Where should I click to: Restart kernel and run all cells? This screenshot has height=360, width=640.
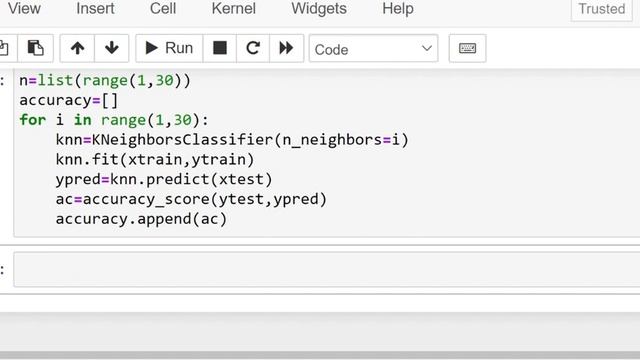286,48
